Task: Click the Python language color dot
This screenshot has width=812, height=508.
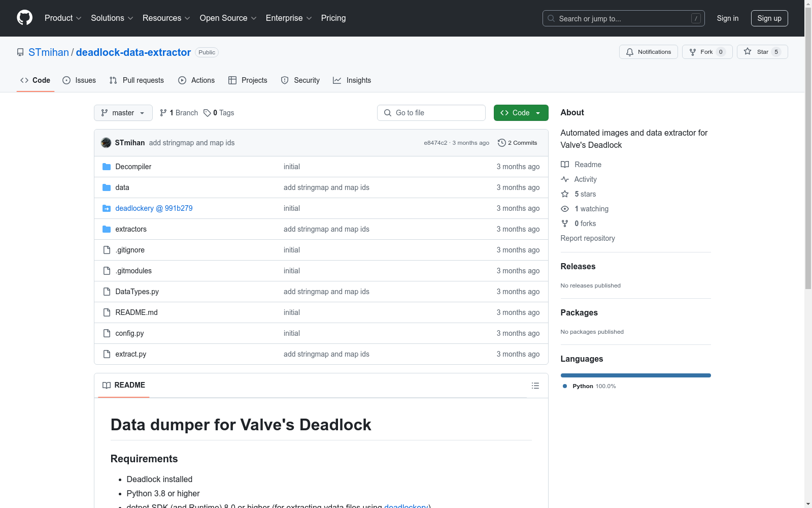Action: tap(565, 386)
